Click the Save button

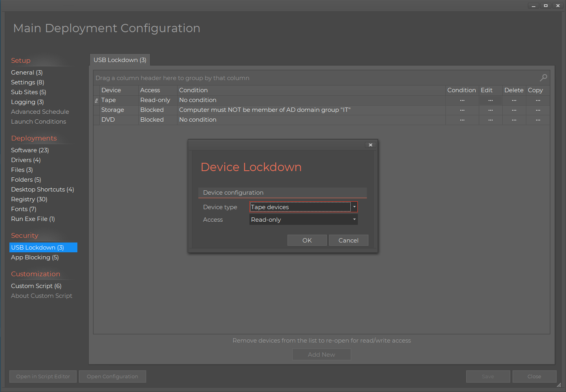point(488,376)
